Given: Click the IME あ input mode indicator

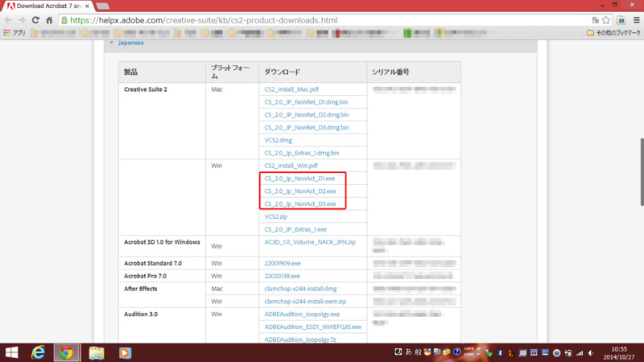Looking at the screenshot, I should [x=408, y=352].
